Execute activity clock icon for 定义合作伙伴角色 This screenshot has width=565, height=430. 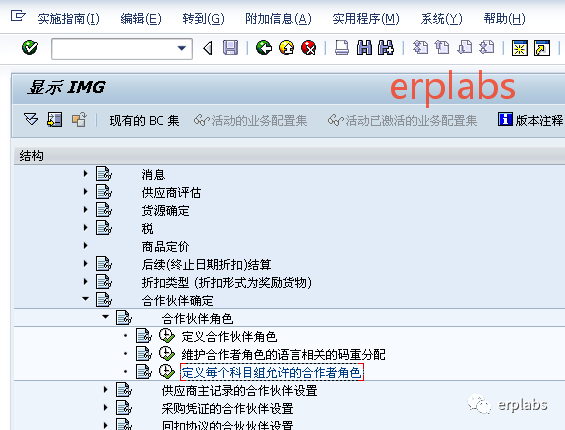pos(167,336)
